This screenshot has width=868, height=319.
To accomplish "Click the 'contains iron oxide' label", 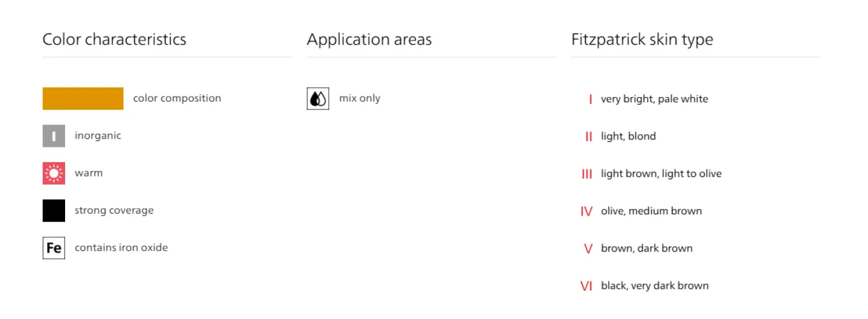I will pos(121,248).
